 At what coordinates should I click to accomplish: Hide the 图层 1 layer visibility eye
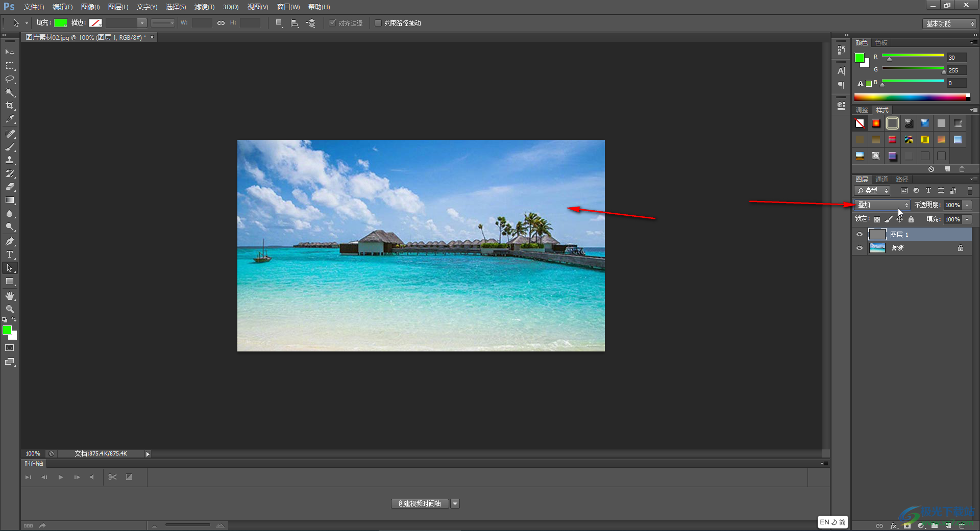[x=860, y=235]
